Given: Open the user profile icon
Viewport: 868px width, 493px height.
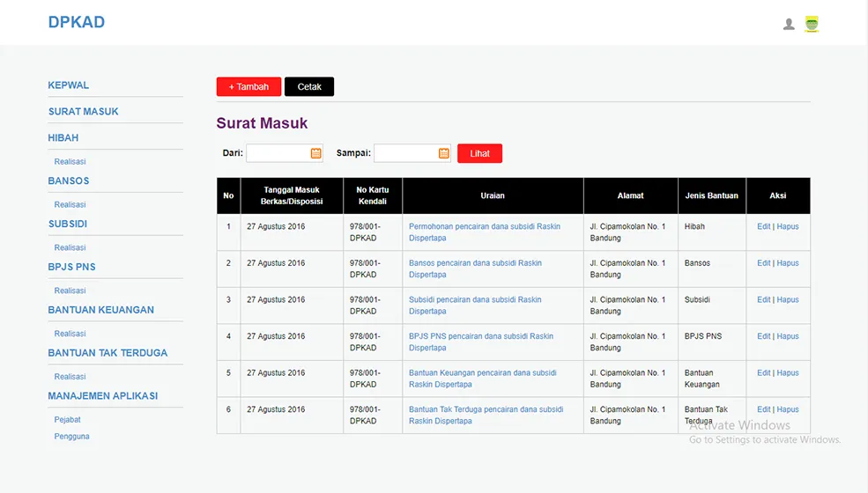Looking at the screenshot, I should click(x=789, y=24).
